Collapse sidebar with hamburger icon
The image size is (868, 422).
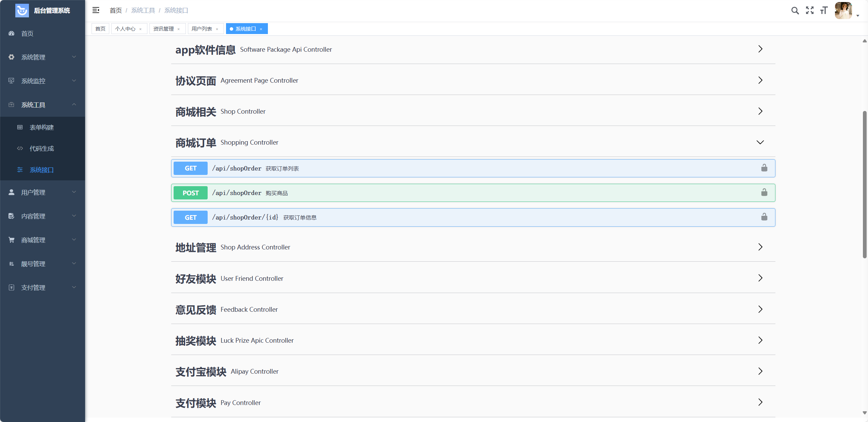click(96, 10)
